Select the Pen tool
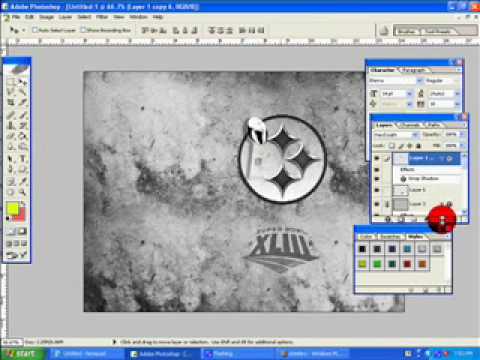Image resolution: width=480 pixels, height=360 pixels. (x=11, y=169)
